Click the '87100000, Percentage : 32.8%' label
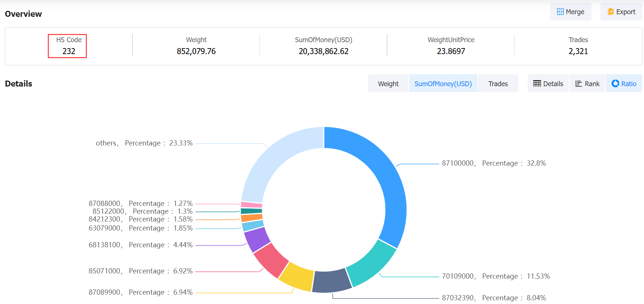This screenshot has height=304, width=644. [x=494, y=163]
